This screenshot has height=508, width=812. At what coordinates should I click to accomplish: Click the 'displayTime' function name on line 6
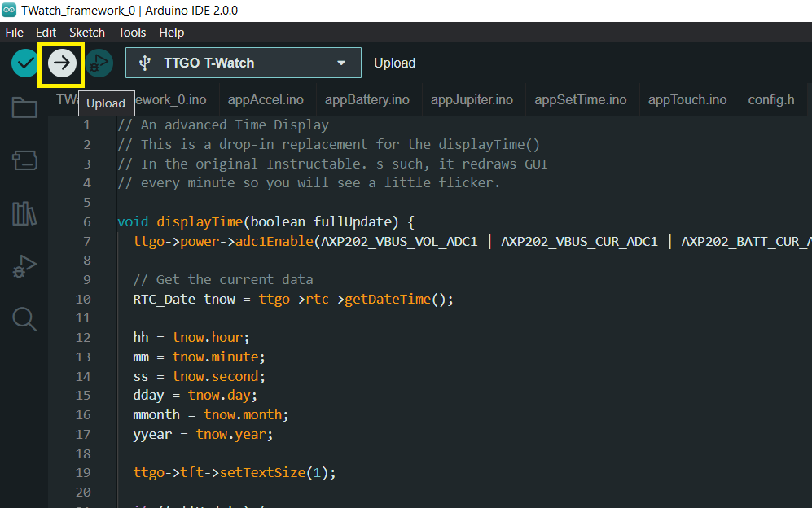coord(200,222)
